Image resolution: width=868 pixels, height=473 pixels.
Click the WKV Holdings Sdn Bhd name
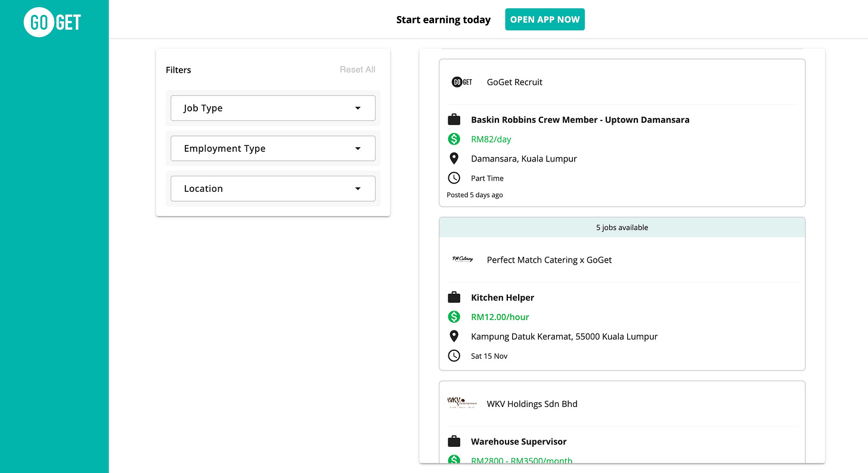click(x=532, y=404)
